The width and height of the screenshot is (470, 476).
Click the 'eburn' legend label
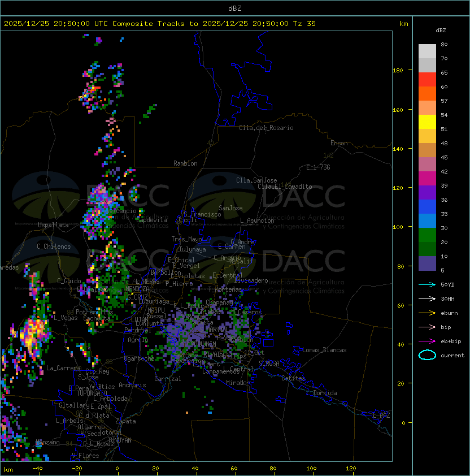(449, 313)
